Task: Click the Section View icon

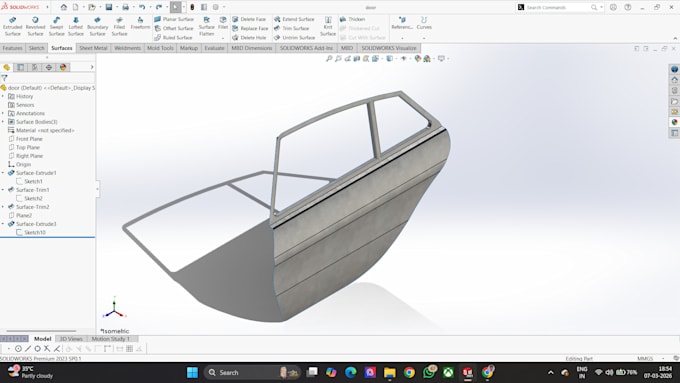Action: click(356, 59)
